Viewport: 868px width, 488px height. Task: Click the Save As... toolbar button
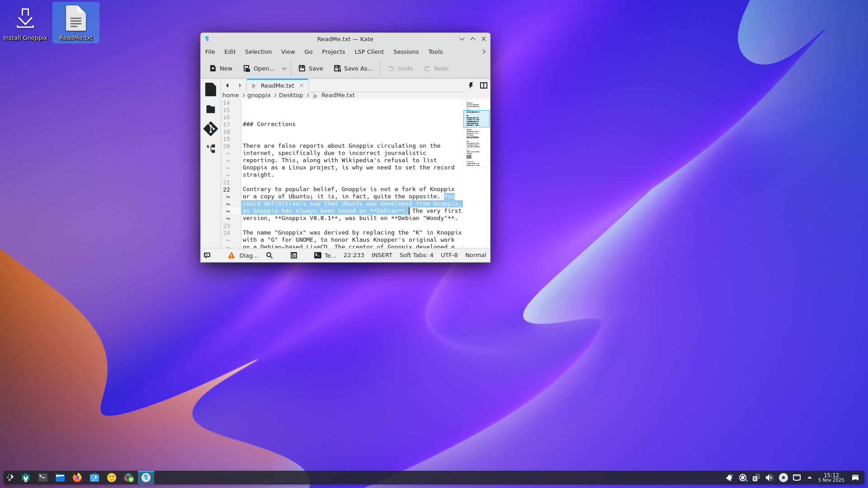click(x=354, y=68)
